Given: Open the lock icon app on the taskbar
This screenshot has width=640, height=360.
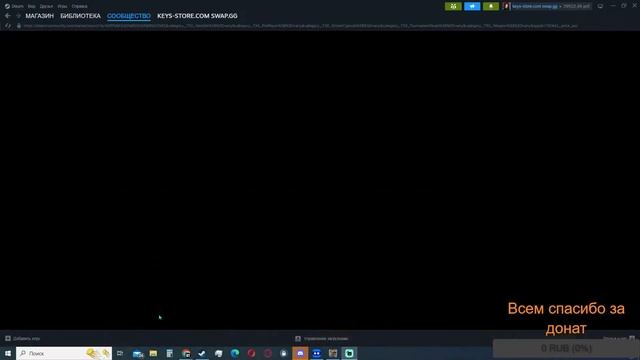Looking at the screenshot, I should coord(284,353).
